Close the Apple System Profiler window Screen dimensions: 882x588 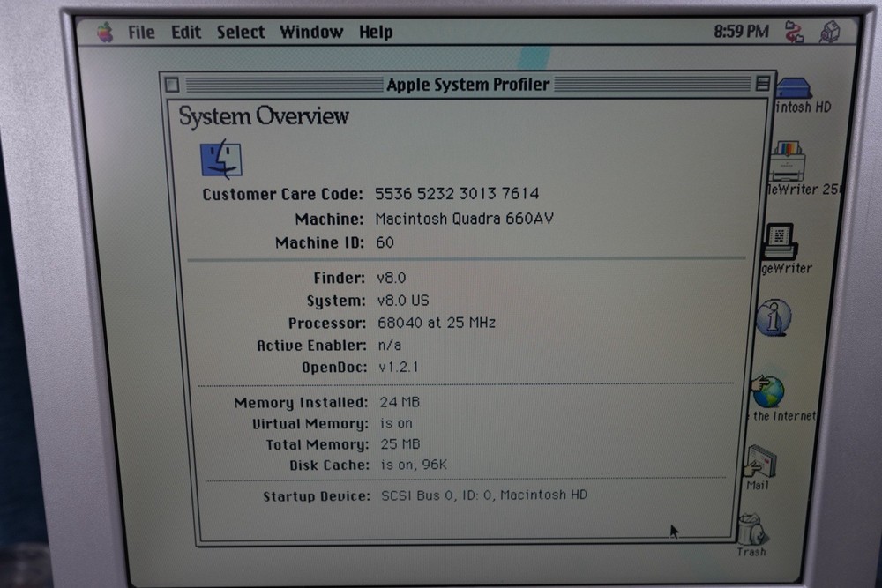pyautogui.click(x=172, y=85)
